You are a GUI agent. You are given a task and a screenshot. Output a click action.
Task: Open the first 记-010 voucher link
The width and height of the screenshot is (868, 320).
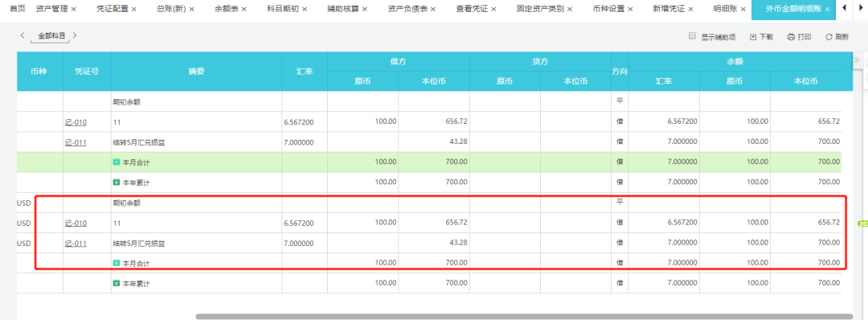[76, 122]
